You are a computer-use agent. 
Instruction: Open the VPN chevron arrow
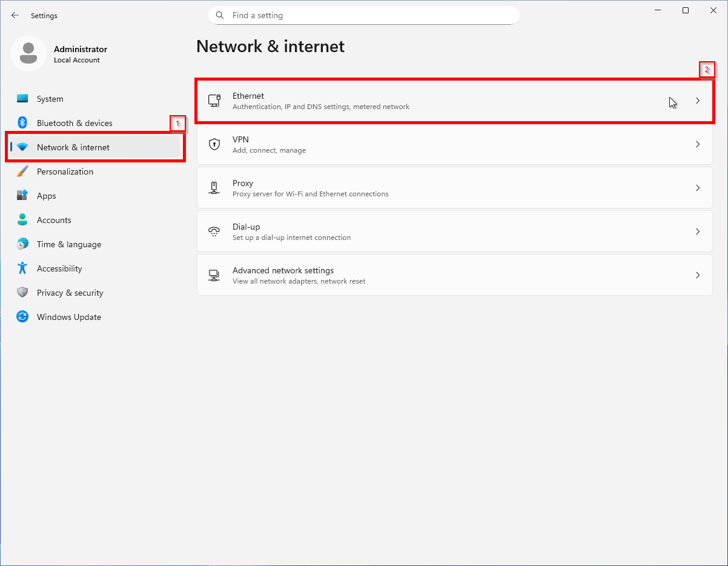(698, 144)
